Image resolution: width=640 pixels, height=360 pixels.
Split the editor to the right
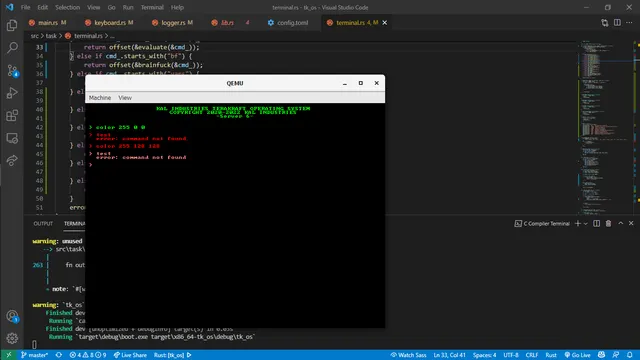point(617,23)
